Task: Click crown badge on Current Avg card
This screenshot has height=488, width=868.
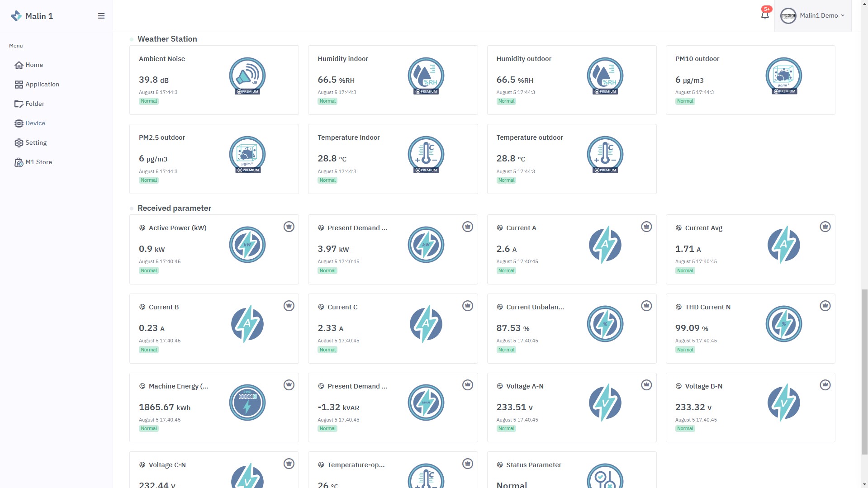Action: tap(825, 227)
